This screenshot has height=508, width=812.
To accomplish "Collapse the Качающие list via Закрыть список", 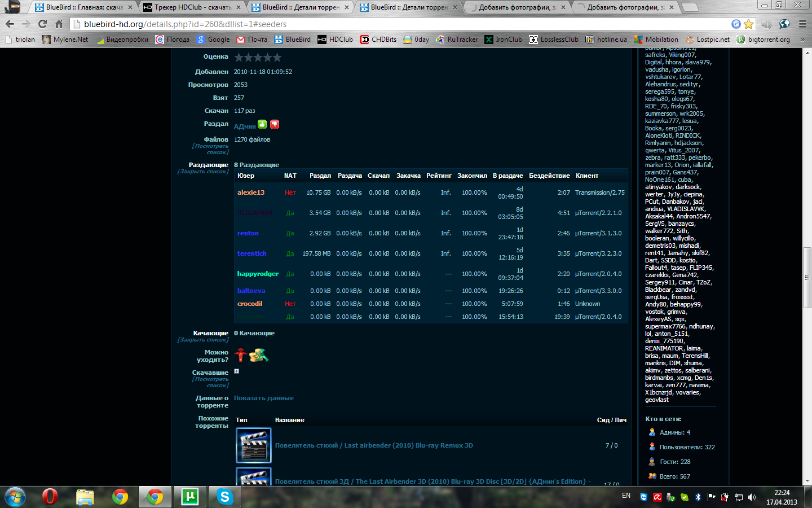I will (203, 340).
